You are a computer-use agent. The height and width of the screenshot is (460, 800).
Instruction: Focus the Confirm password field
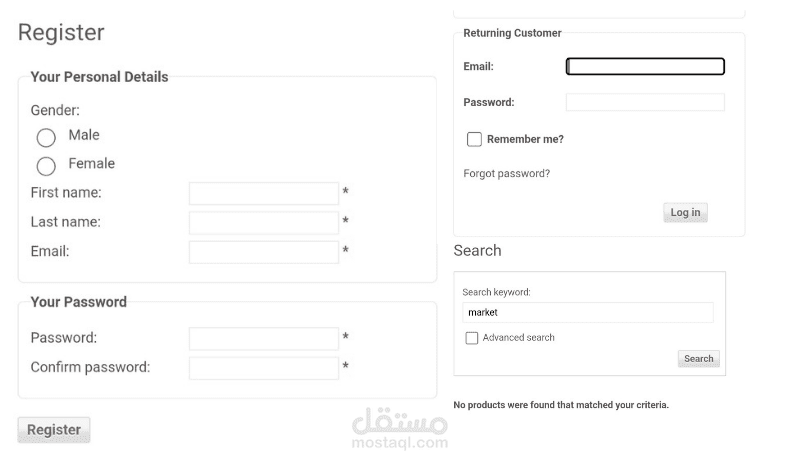pos(264,368)
